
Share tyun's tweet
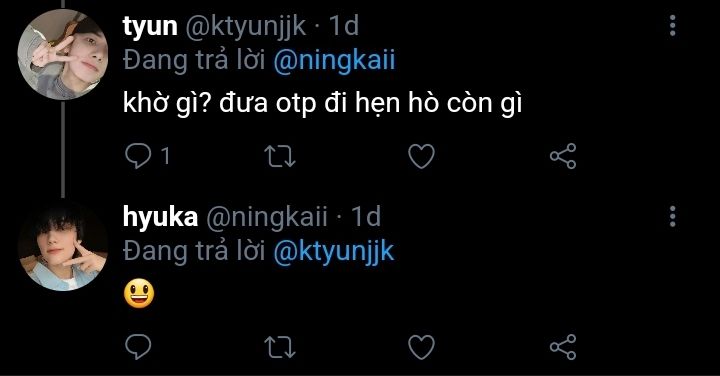tap(563, 156)
